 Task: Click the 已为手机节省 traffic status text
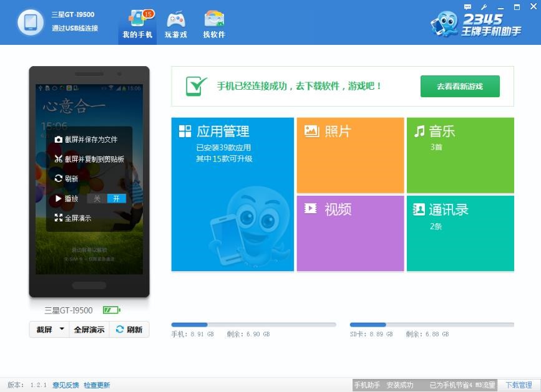[x=462, y=385]
